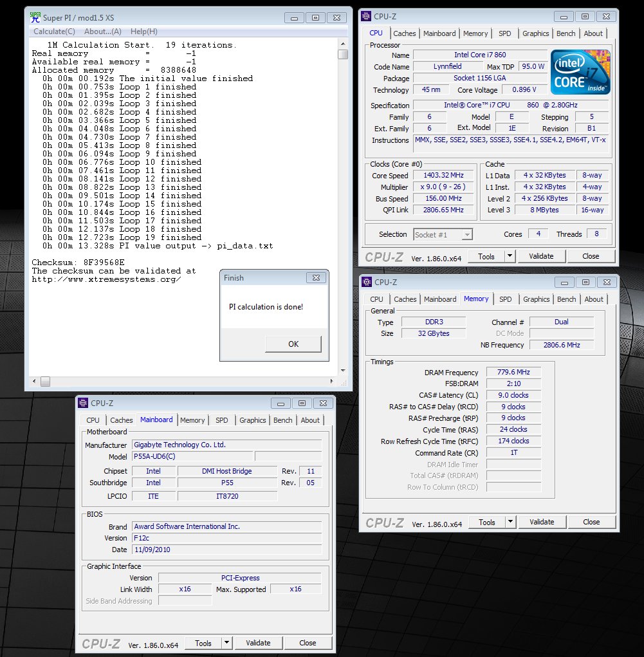Click Validate in CPU-Z CPU window
The image size is (644, 657).
click(541, 256)
